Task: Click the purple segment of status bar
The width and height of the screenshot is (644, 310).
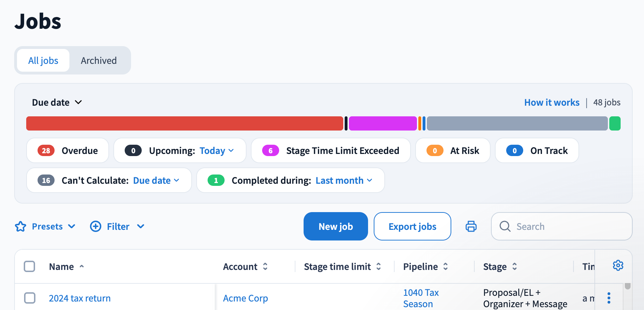Action: click(383, 123)
